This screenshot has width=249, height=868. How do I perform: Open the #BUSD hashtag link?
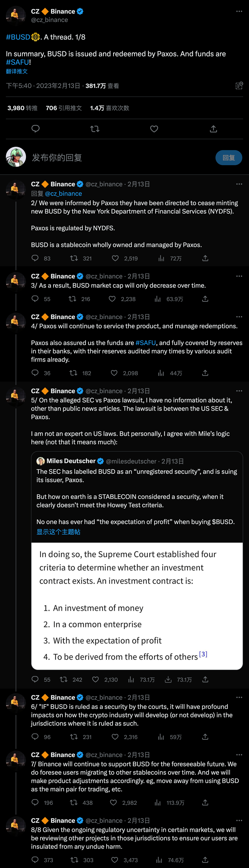(18, 37)
